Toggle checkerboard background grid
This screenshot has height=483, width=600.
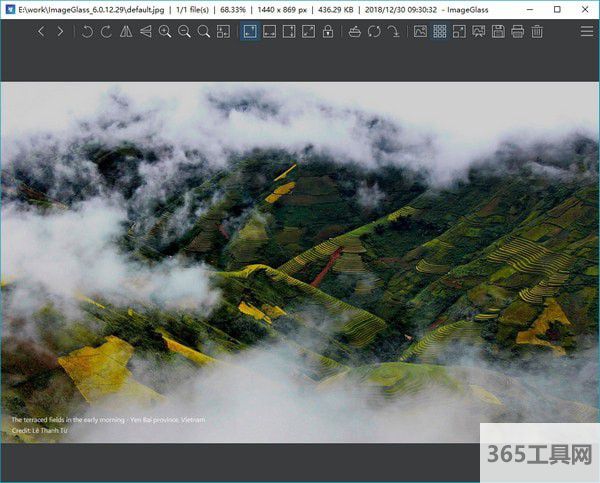[440, 32]
